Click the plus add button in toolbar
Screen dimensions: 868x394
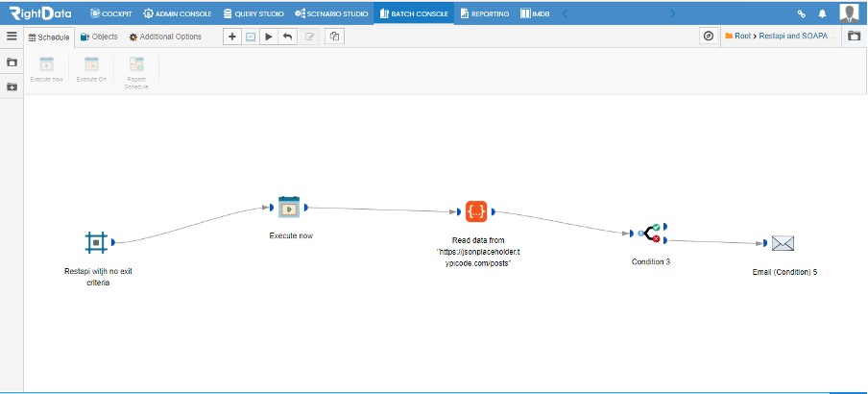click(232, 37)
